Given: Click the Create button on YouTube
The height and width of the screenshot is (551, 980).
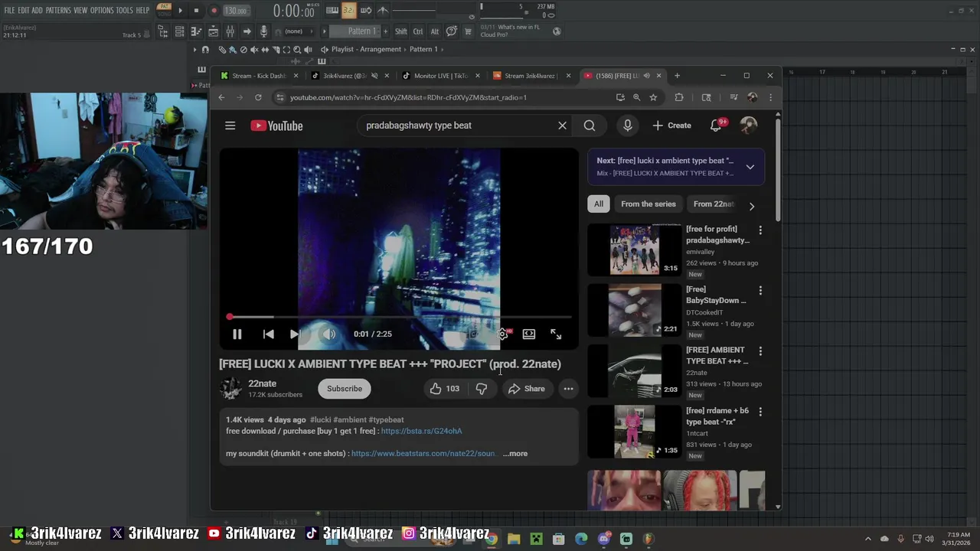Looking at the screenshot, I should coord(671,126).
